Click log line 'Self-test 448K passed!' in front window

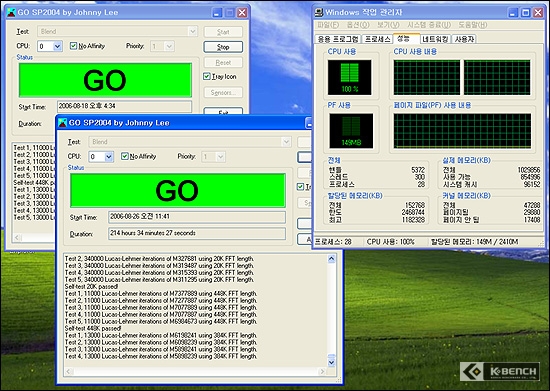pos(93,328)
